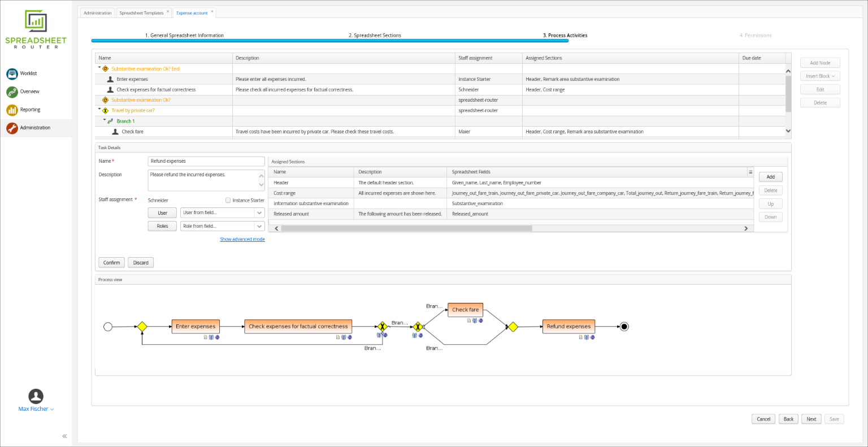Open the Reporting sidebar icon
Screen dimensions: 868x447
point(12,110)
